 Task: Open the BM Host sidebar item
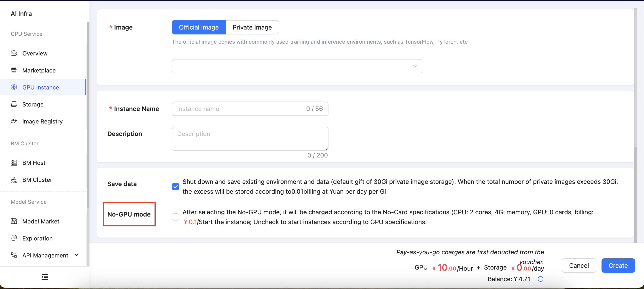43,163
